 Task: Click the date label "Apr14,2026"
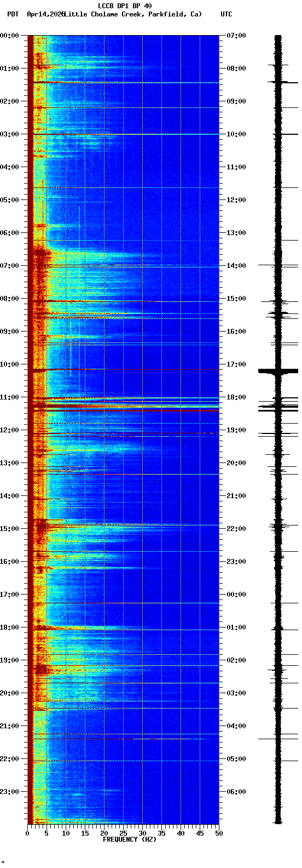pyautogui.click(x=45, y=14)
